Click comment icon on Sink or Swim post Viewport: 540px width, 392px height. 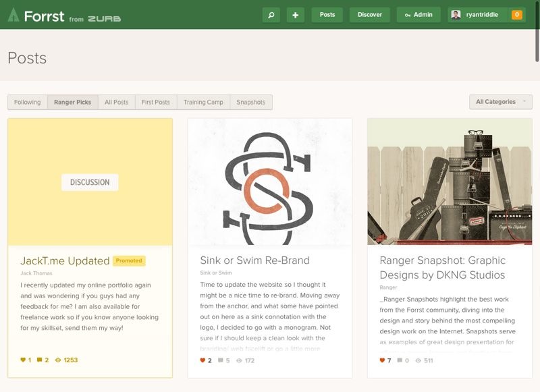click(x=221, y=360)
